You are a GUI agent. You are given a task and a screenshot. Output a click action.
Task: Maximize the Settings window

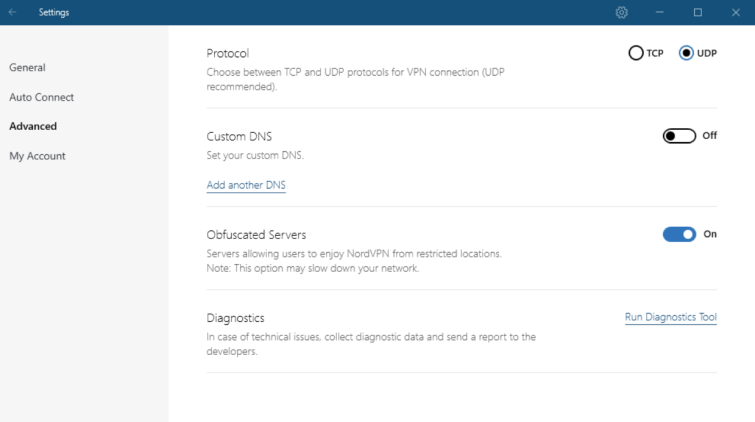click(698, 12)
